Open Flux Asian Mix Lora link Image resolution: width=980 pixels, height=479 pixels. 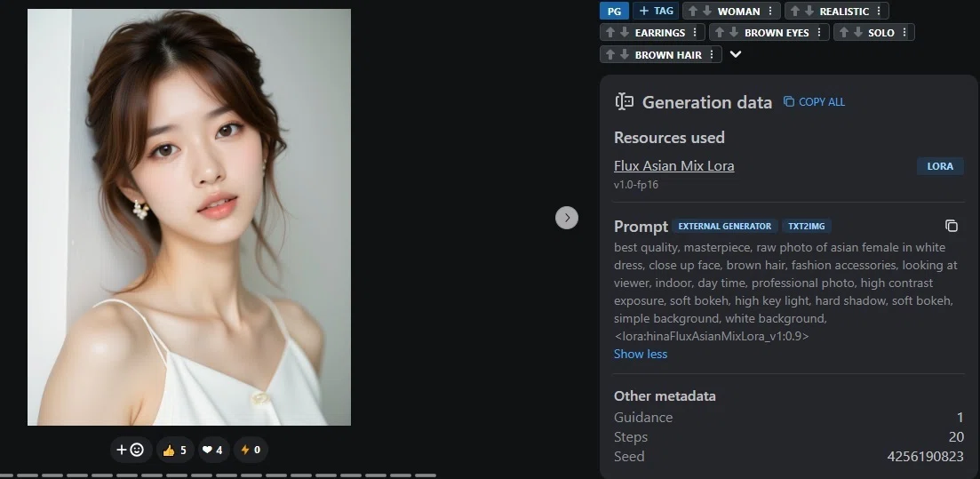click(x=673, y=165)
